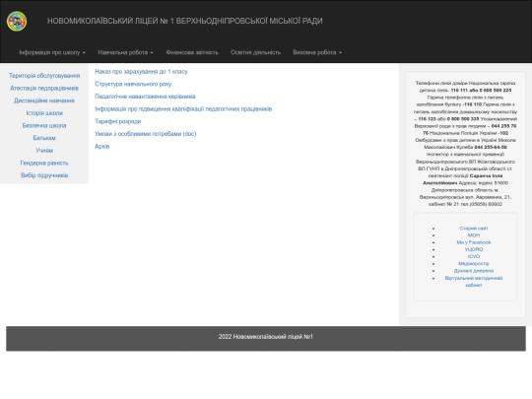The height and width of the screenshot is (399, 532).
Task: Open Ми у Facebook link
Action: pos(474,242)
